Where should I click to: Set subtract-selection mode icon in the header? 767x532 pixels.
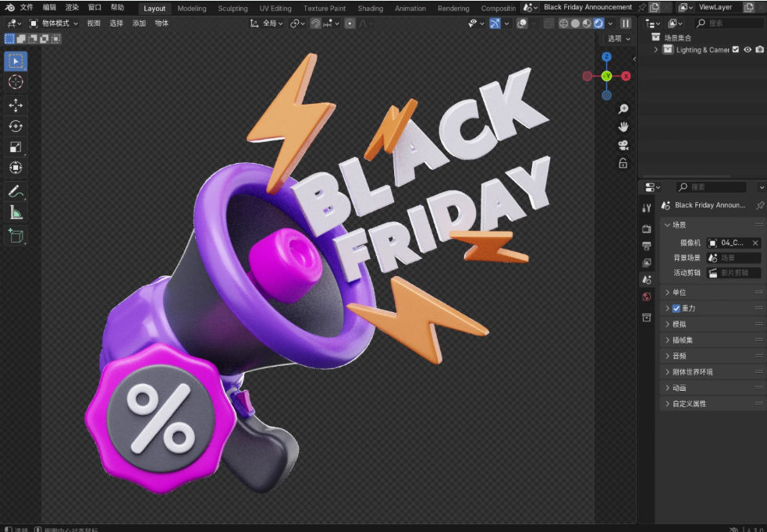pyautogui.click(x=33, y=39)
